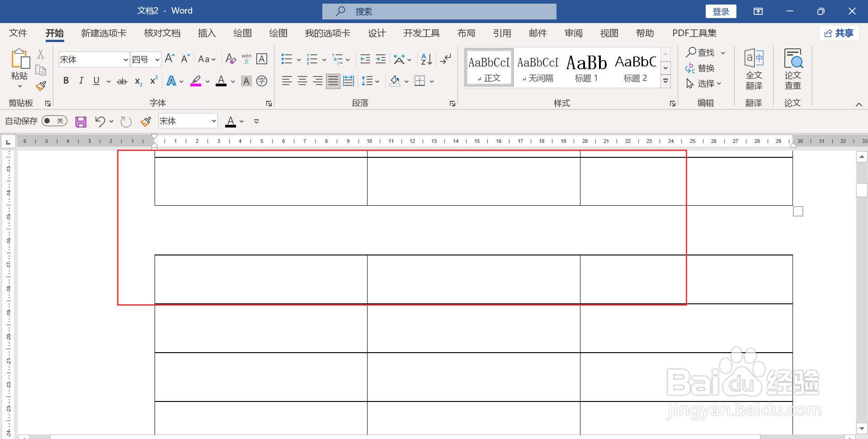Click Redo icon in quick access toolbar
The width and height of the screenshot is (868, 439).
[126, 122]
